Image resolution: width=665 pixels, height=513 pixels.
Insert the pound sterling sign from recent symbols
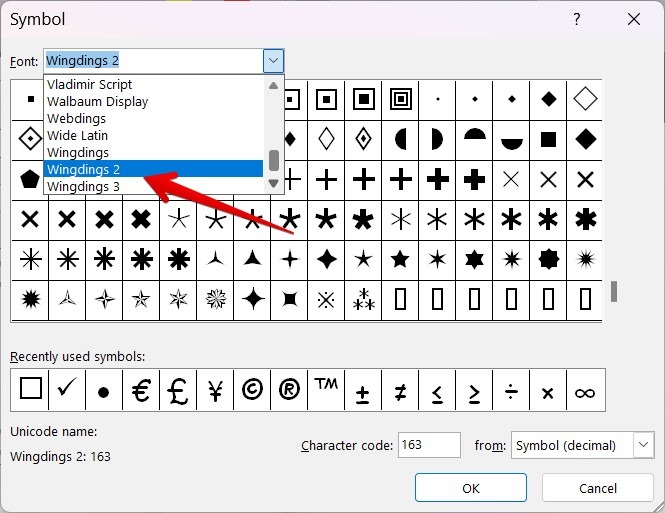point(178,390)
